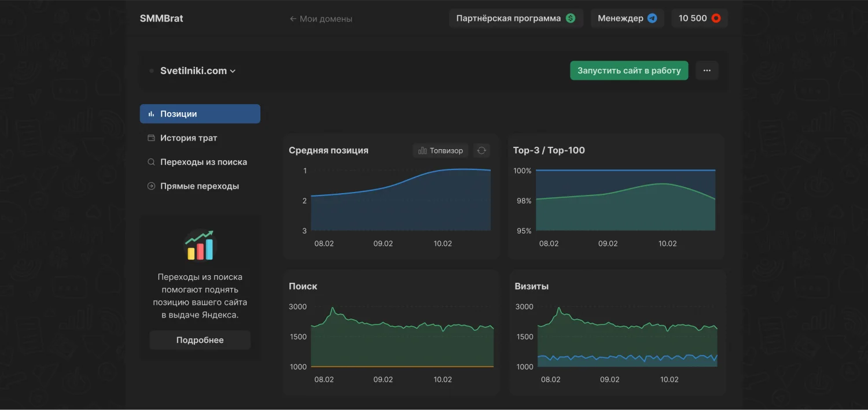Image resolution: width=868 pixels, height=410 pixels.
Task: Click the Telegram icon in Менеджер button
Action: pyautogui.click(x=652, y=19)
